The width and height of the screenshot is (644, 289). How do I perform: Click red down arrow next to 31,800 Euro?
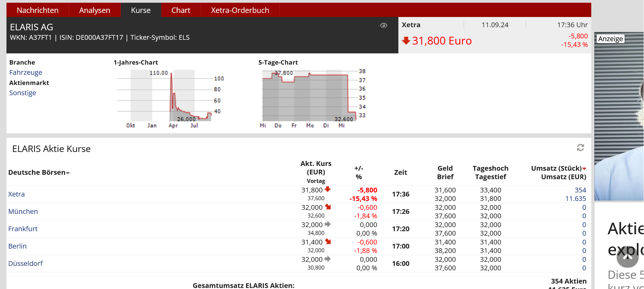pos(406,41)
